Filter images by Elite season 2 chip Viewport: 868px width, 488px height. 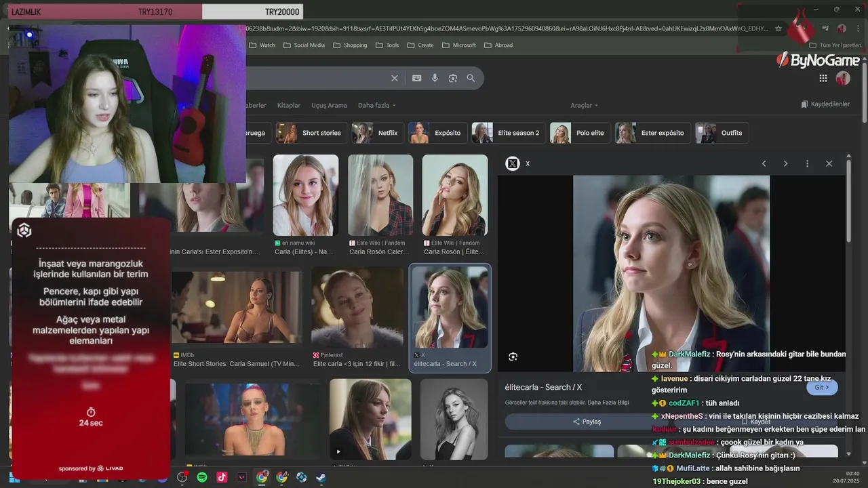(x=509, y=133)
